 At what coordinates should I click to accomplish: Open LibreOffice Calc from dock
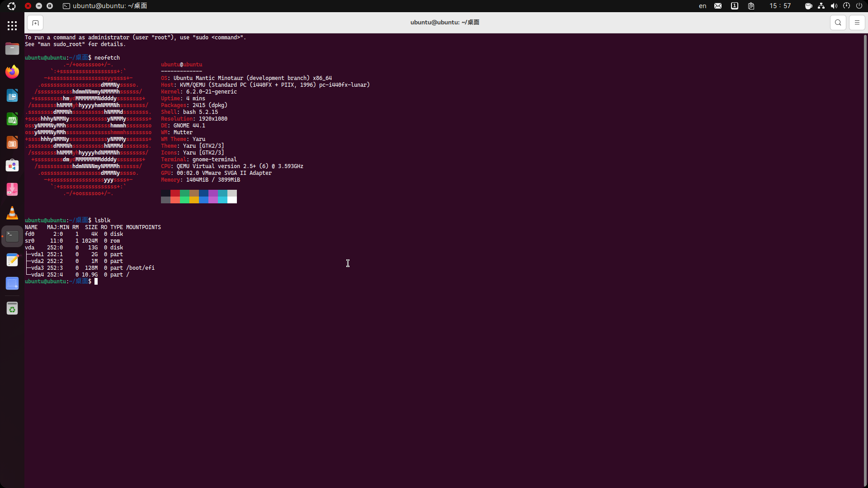point(12,119)
